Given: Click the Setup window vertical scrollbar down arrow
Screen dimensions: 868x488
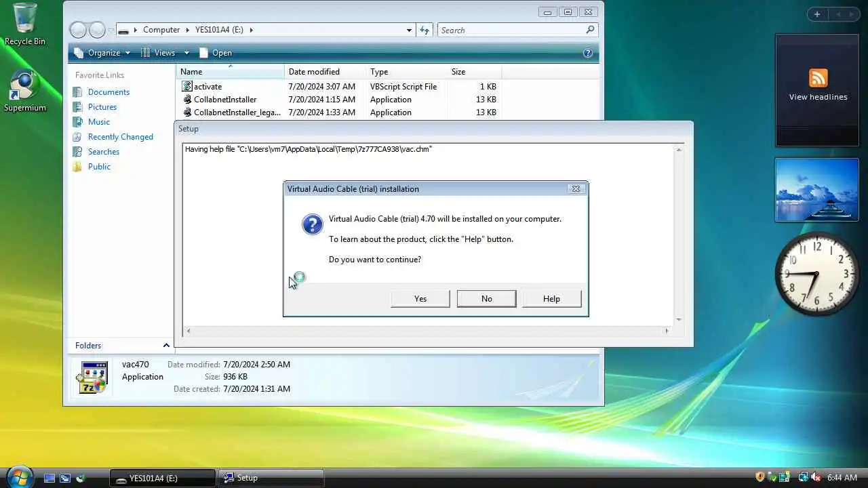Looking at the screenshot, I should [x=679, y=320].
